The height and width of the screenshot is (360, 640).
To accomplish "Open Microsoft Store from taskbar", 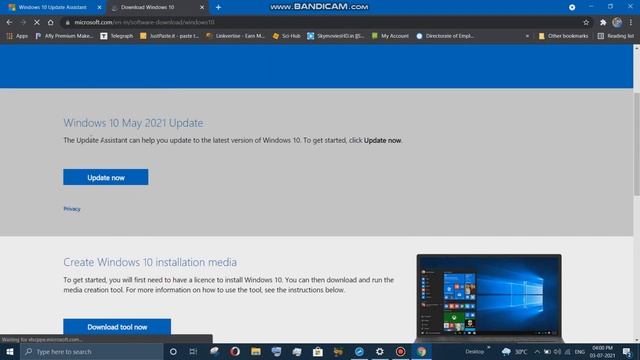I will [318, 351].
